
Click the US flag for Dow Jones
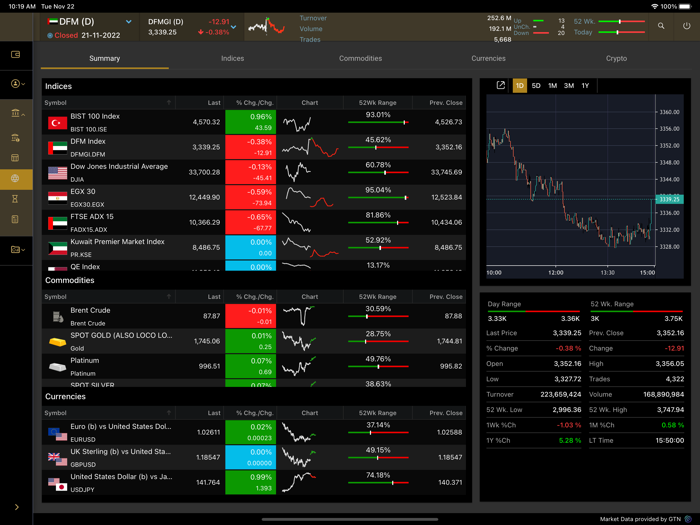pos(57,173)
